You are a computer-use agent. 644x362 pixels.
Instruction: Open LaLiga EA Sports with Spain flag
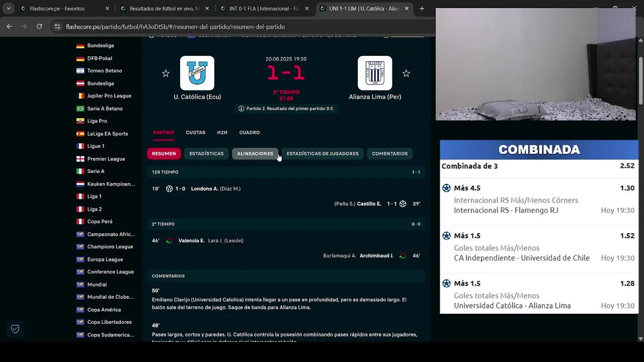(108, 134)
